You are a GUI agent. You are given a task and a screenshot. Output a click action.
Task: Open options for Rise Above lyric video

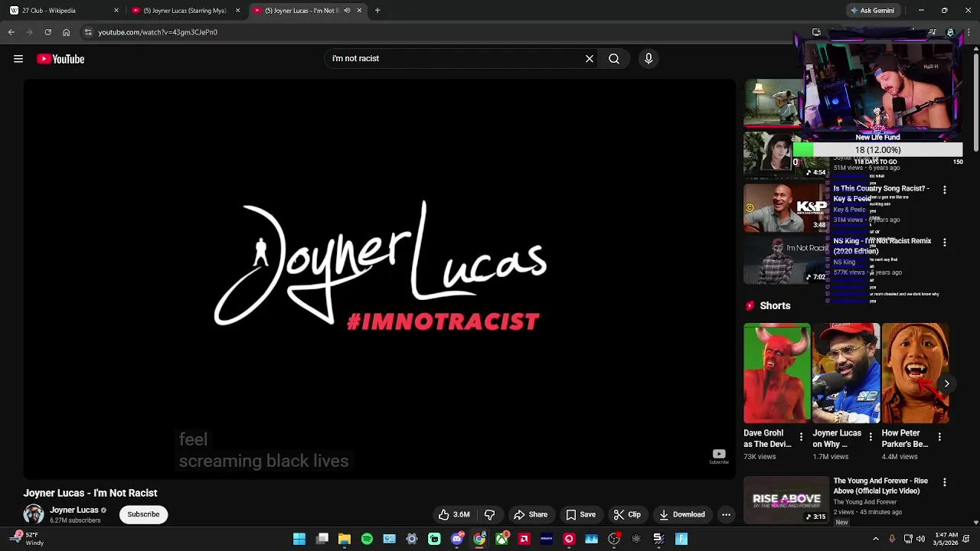(x=944, y=483)
